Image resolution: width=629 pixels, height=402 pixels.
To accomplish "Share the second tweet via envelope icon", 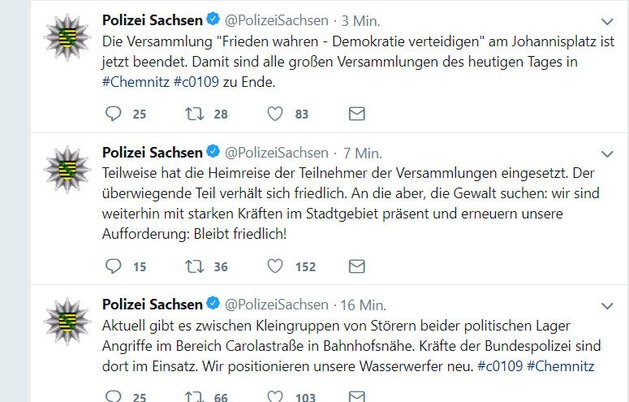I will tap(357, 266).
